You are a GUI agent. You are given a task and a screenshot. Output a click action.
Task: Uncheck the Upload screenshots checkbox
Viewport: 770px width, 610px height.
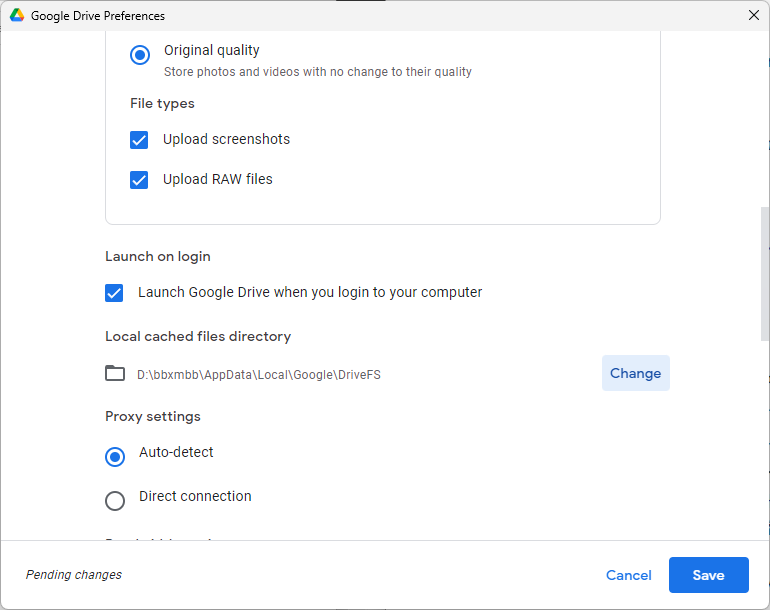[x=139, y=140]
